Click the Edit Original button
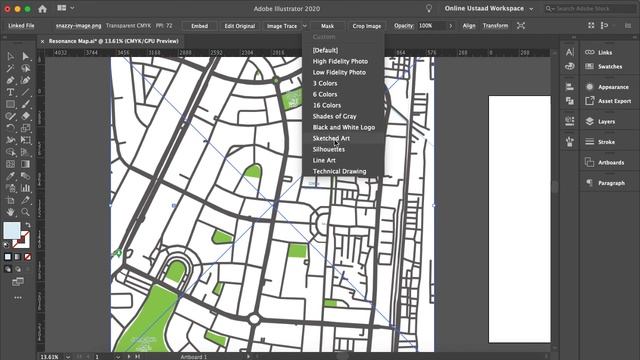 pyautogui.click(x=240, y=26)
